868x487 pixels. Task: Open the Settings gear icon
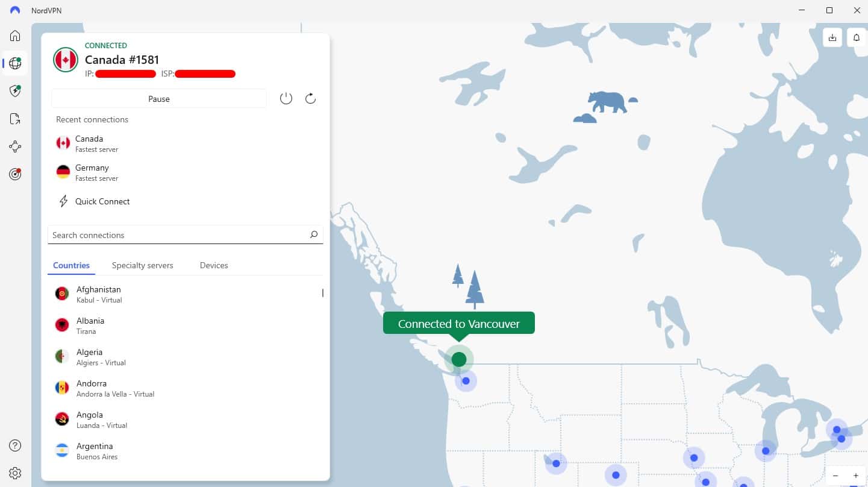click(x=15, y=473)
